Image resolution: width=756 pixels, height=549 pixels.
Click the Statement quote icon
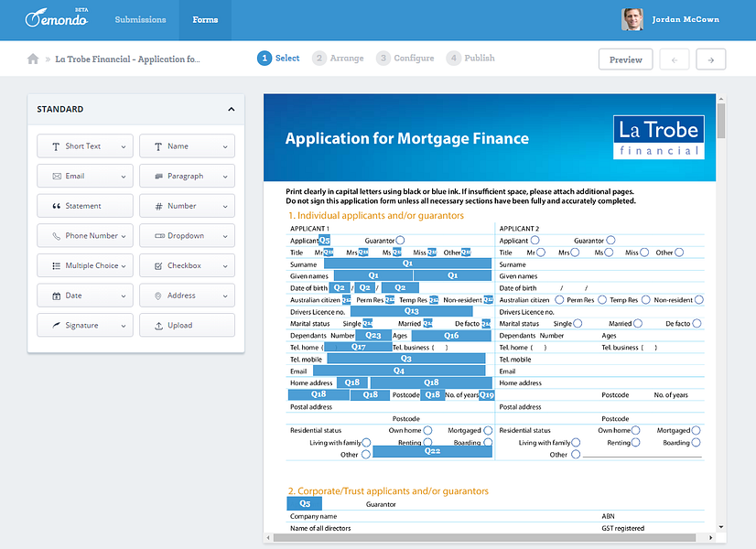[57, 206]
